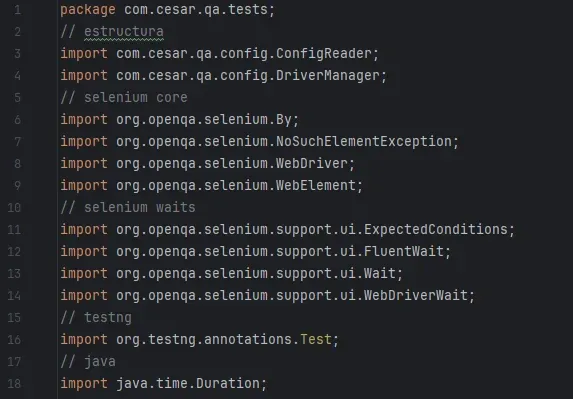
Task: Click 'ExpectedConditions' in the import
Action: [x=436, y=229]
